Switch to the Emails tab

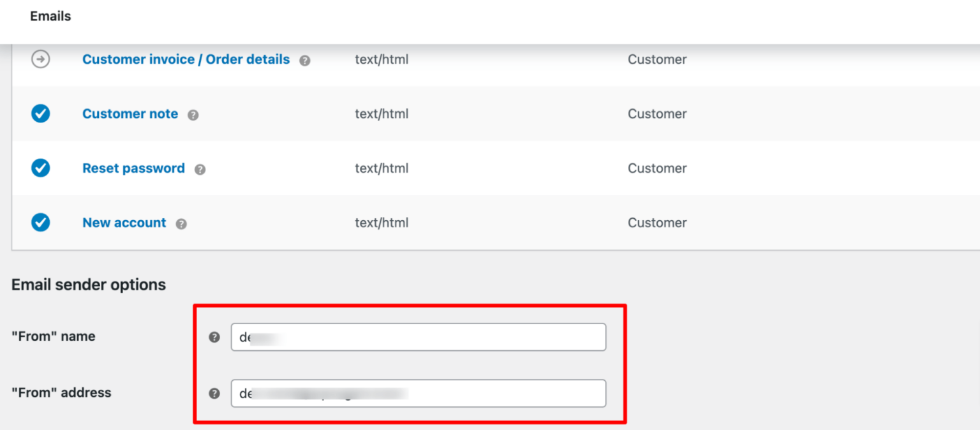50,16
